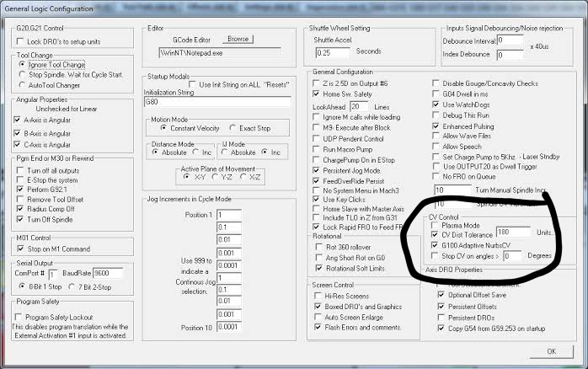Click Debounce Interval field
Screen dimensions: 588x369
click(x=510, y=40)
